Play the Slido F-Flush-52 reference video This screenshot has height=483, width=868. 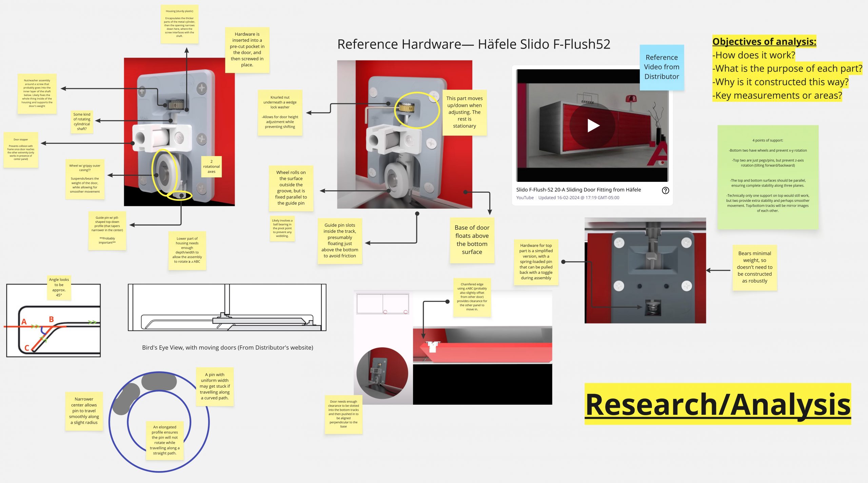593,126
